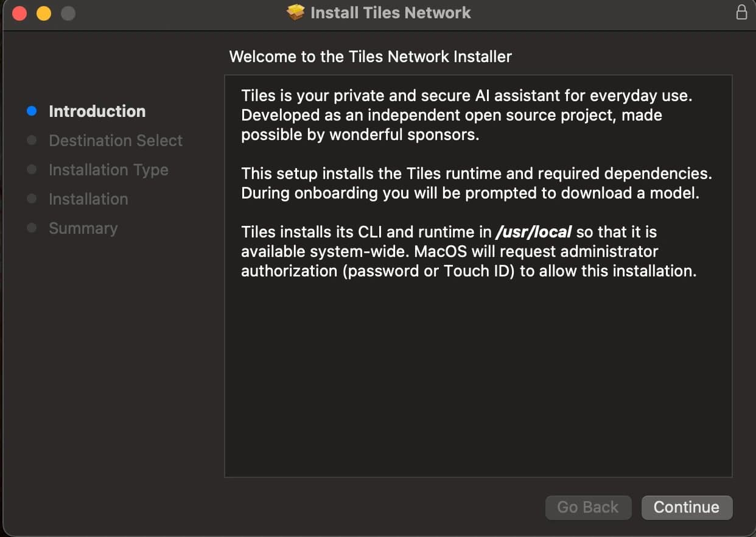Select the Introduction step in the sidebar
The height and width of the screenshot is (537, 756).
click(97, 111)
